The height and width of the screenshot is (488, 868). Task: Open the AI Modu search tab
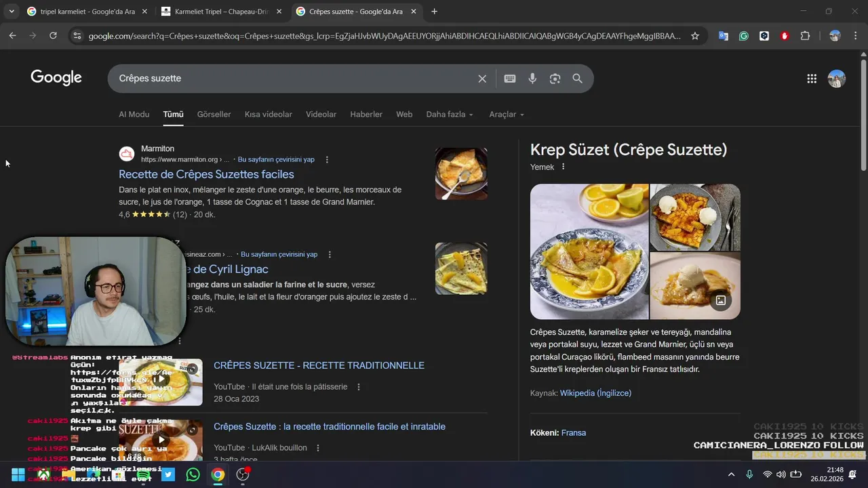(134, 115)
